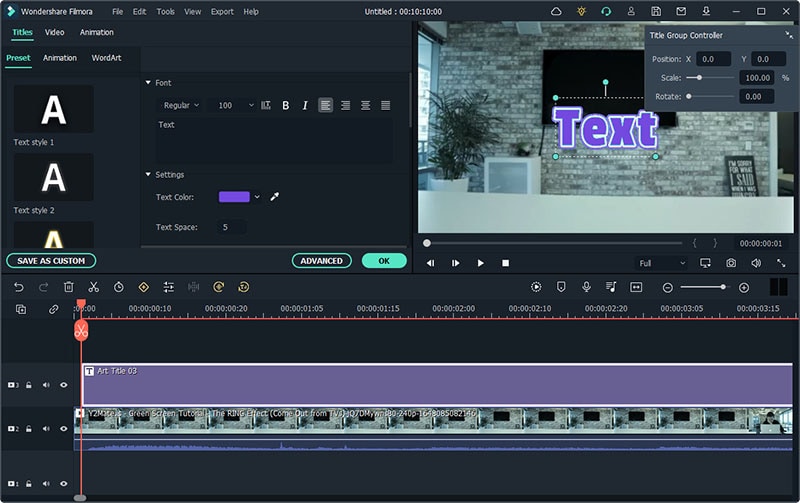Click the link icon left of the ruler
The height and width of the screenshot is (503, 800).
53,310
